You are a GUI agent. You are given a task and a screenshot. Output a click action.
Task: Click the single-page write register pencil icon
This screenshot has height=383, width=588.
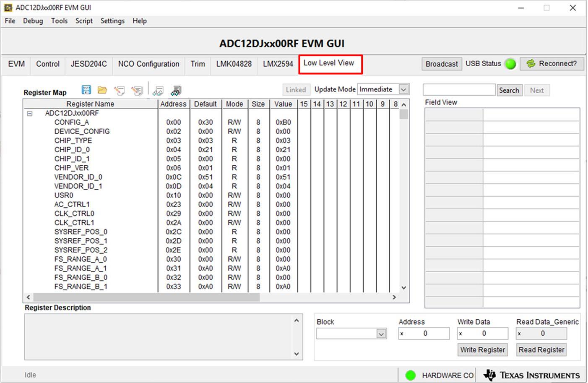click(x=120, y=90)
